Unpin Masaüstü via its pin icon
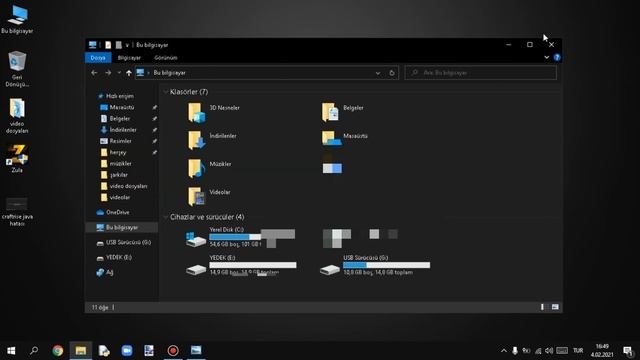Image resolution: width=640 pixels, height=360 pixels. (x=154, y=107)
